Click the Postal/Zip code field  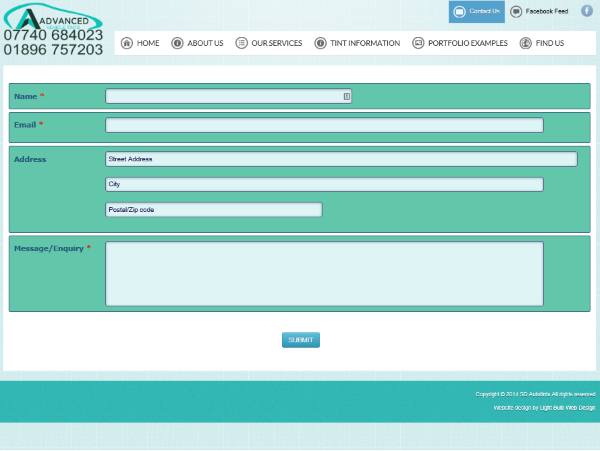pyautogui.click(x=214, y=210)
